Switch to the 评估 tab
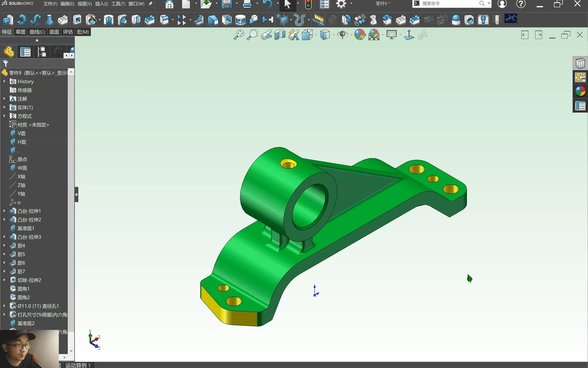 tap(68, 32)
